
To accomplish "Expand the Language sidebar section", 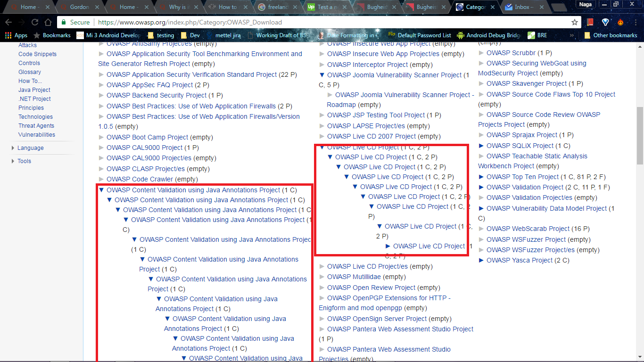I will (x=13, y=148).
